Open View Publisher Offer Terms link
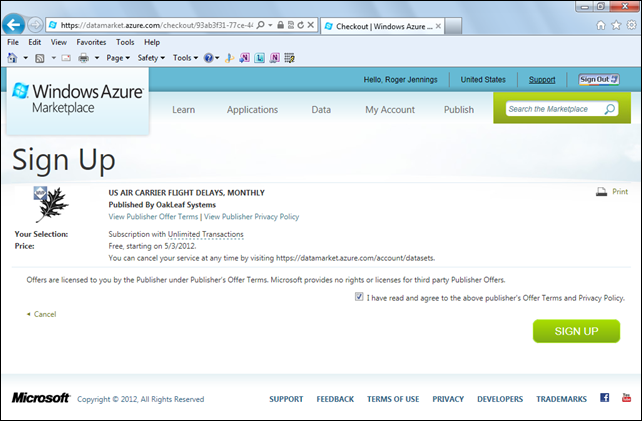The width and height of the screenshot is (642, 421). 153,217
